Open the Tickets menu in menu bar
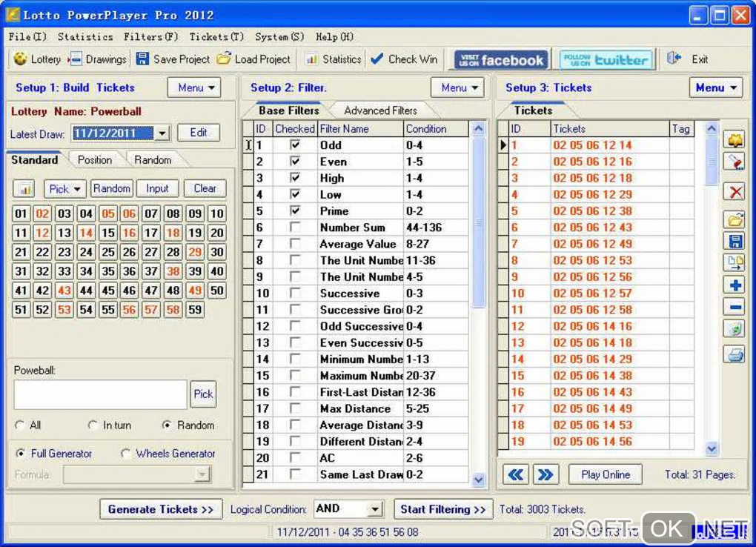Screen dimensions: 756x547 [216, 36]
